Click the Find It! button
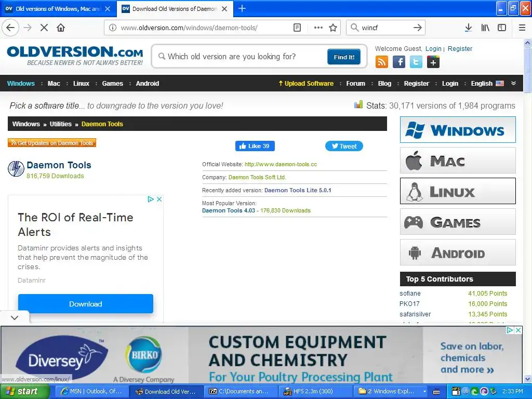532x399 pixels. coord(344,57)
